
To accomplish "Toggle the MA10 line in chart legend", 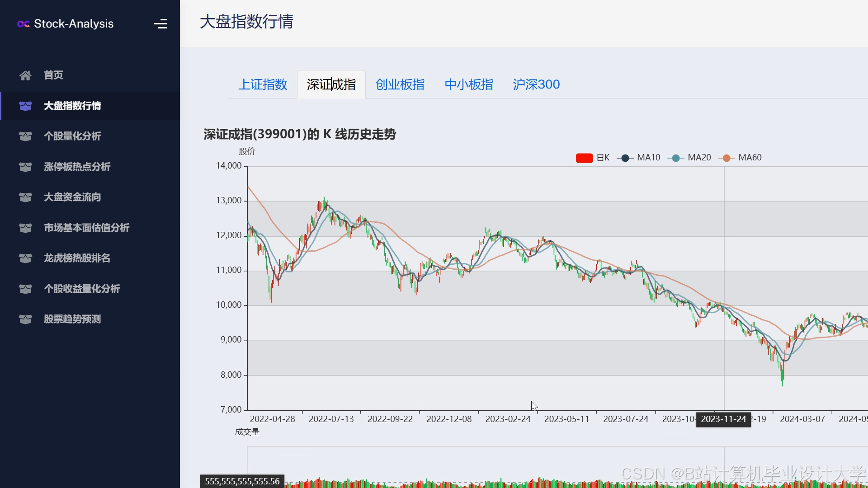I will (639, 157).
